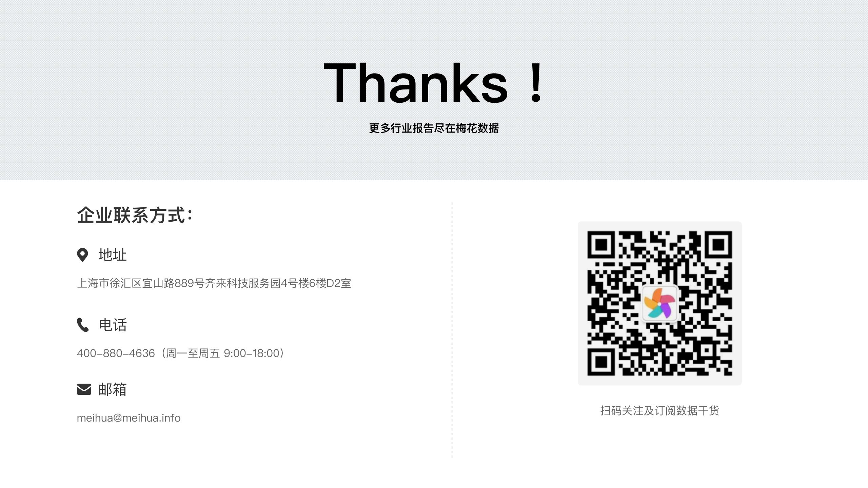Click the bottom-left QR finder square

tap(601, 362)
